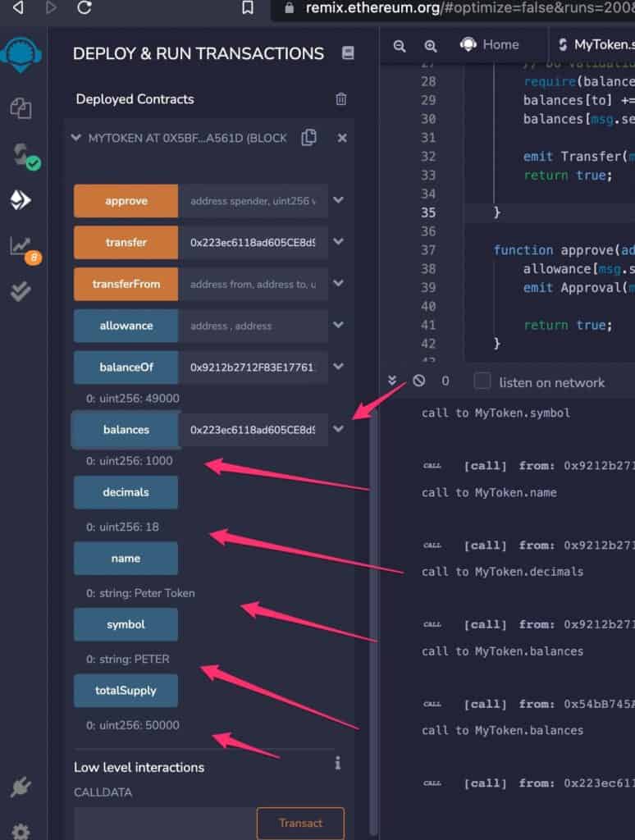Go forward in the browser

[52, 7]
